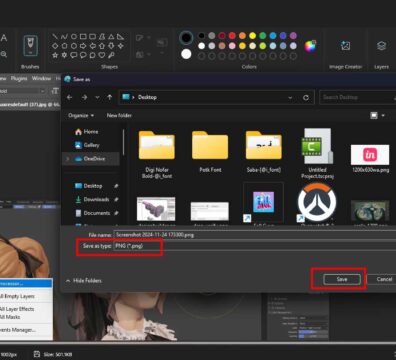Screen dimensions: 396x360
Task: Open the Save as type combo box
Action: coord(255,246)
